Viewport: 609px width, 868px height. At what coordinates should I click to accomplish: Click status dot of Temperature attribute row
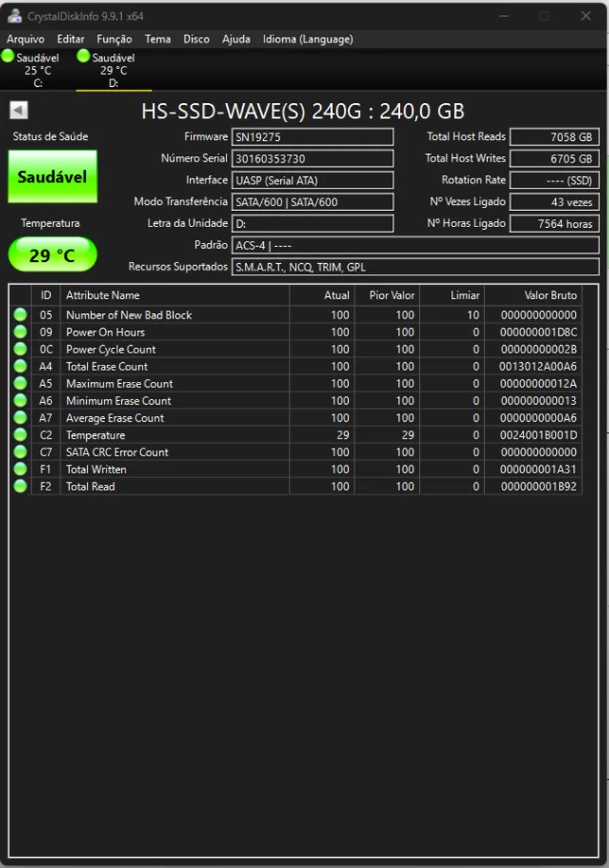tap(20, 435)
